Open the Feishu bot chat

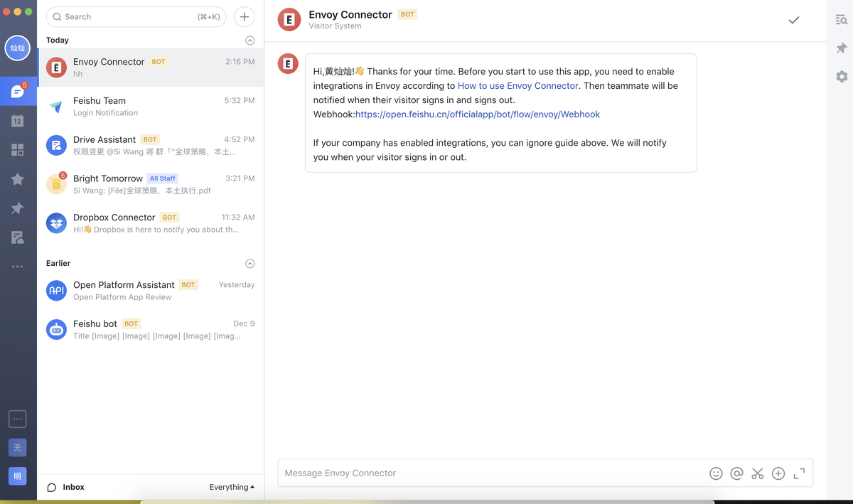151,330
